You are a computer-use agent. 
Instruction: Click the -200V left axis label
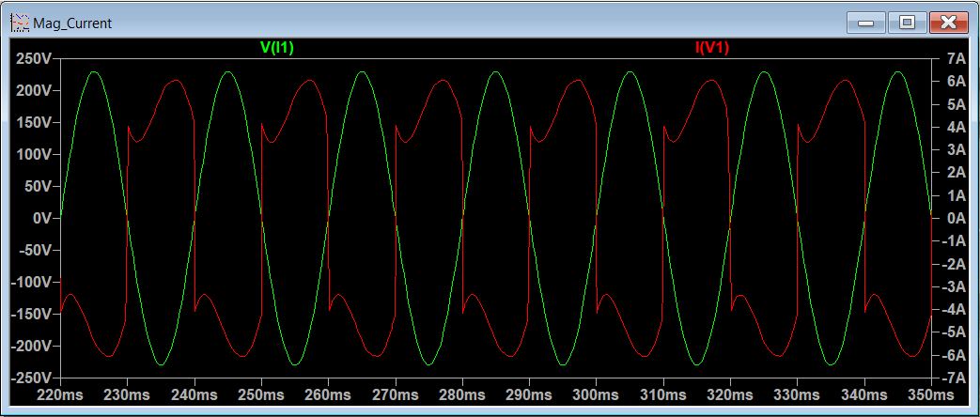(33, 346)
